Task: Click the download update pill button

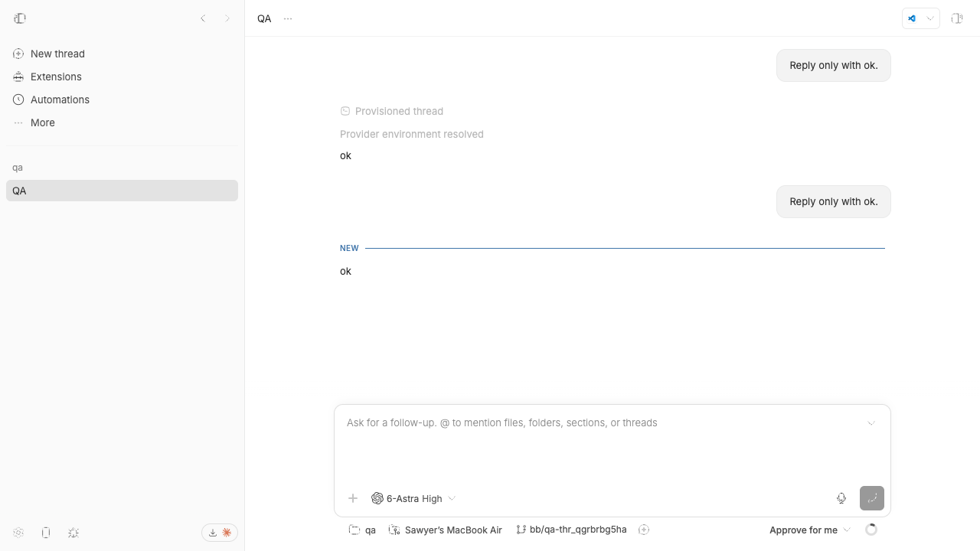Action: (x=220, y=533)
